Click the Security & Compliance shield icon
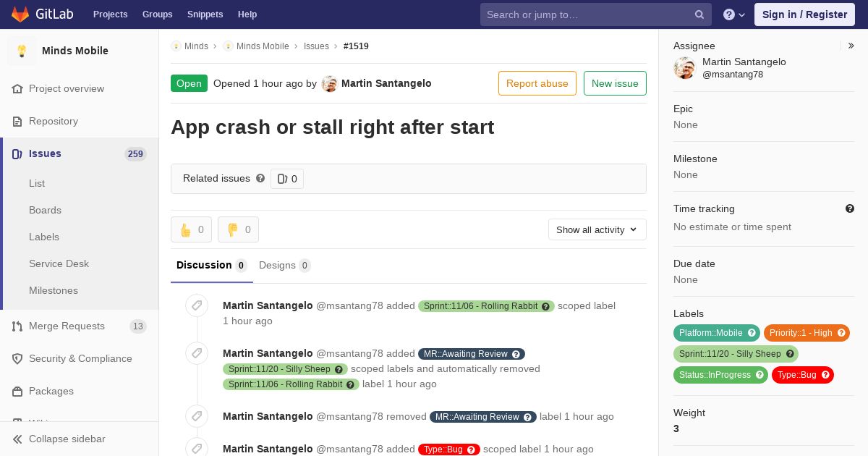Screen dimensions: 868x456 17,358
